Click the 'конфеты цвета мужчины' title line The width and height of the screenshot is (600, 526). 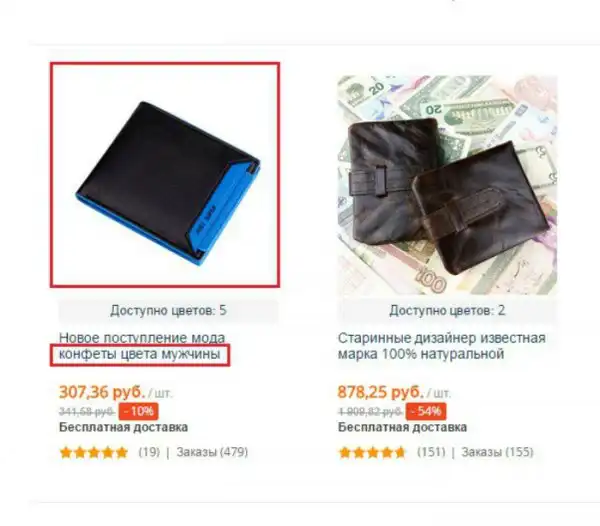[x=140, y=354]
